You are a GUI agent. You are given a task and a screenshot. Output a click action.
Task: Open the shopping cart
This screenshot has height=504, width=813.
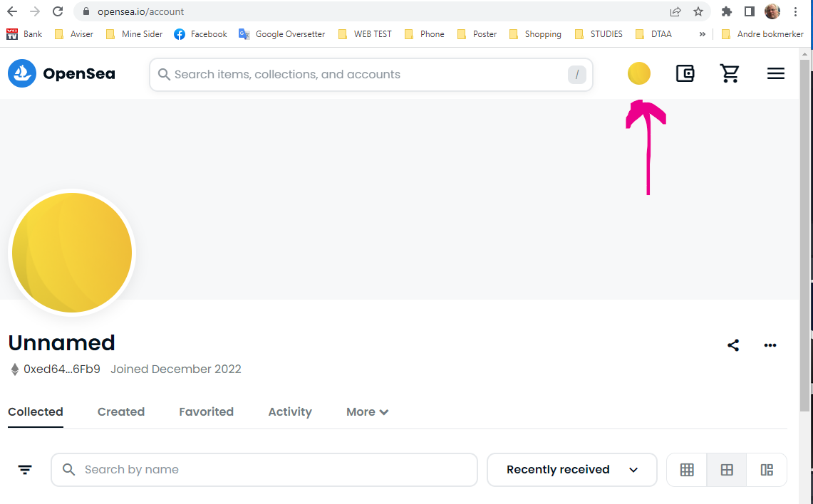click(730, 73)
